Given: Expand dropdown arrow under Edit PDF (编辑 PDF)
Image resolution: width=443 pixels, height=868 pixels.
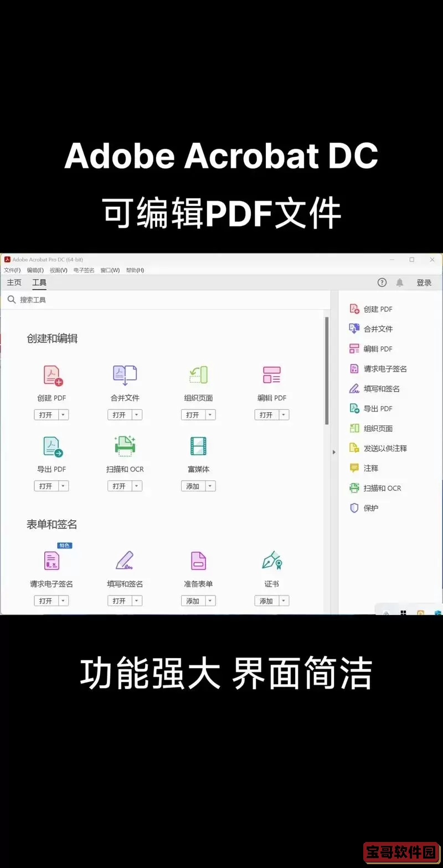Looking at the screenshot, I should (284, 415).
